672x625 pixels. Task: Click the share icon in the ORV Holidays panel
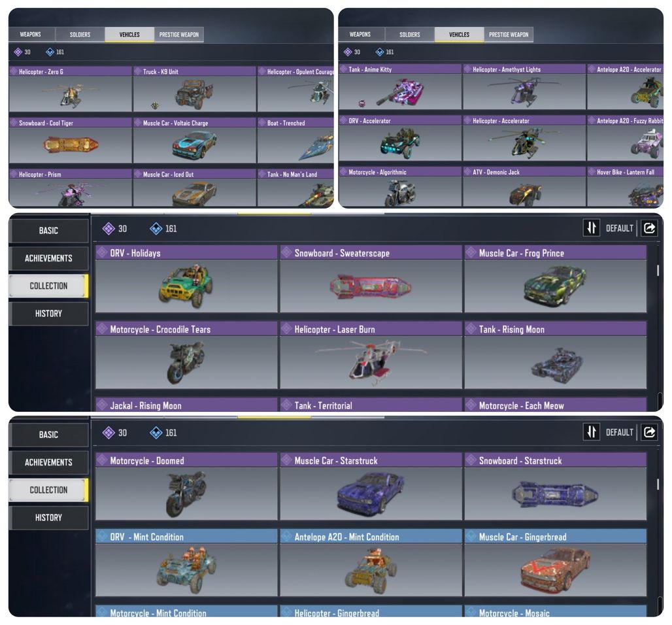pyautogui.click(x=649, y=228)
